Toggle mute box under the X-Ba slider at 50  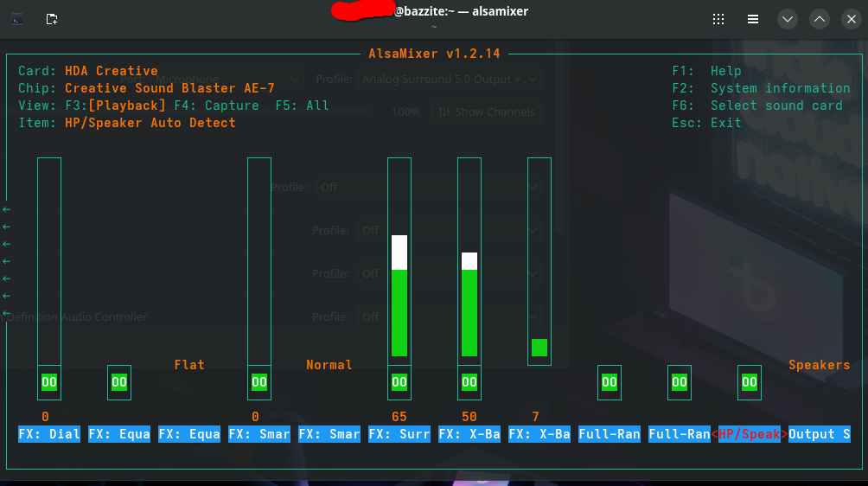tap(469, 382)
